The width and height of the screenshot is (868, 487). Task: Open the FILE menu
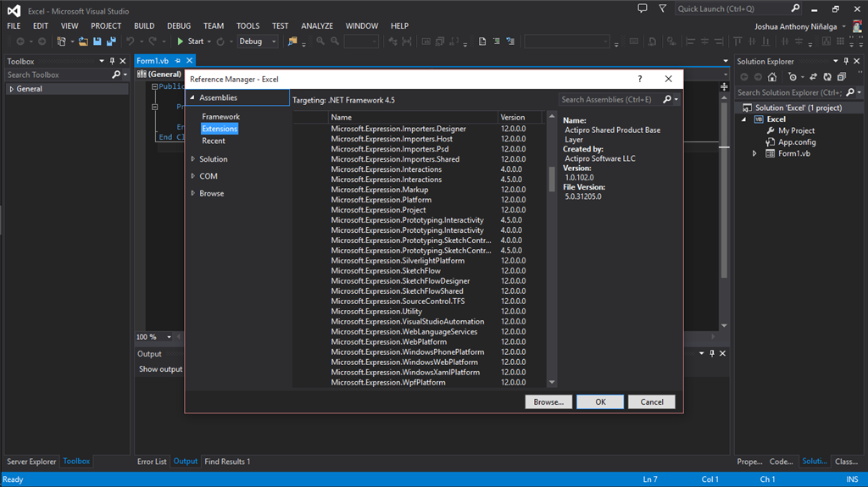[14, 26]
